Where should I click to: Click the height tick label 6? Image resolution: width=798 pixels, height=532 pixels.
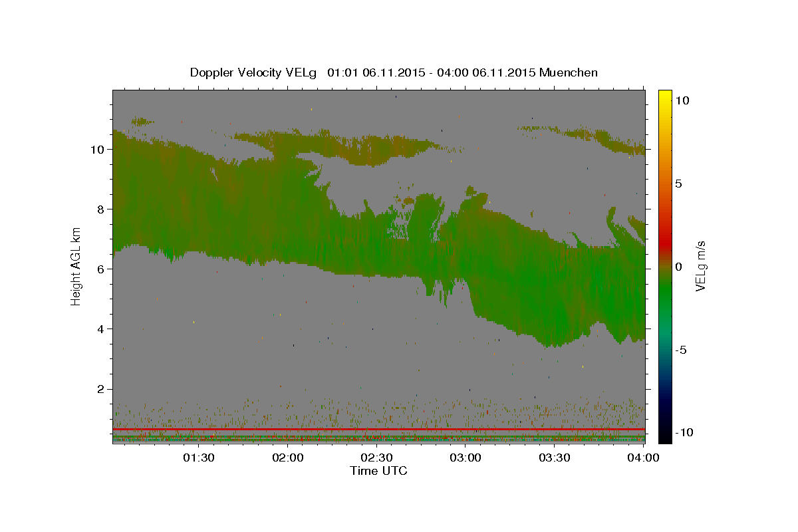[x=102, y=269]
